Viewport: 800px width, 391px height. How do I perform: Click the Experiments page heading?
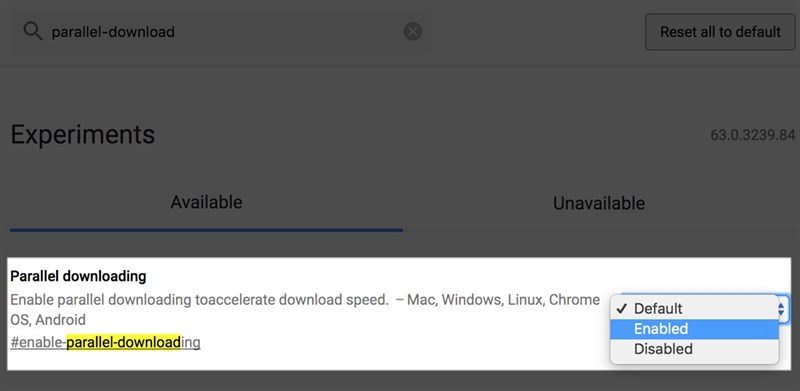click(x=83, y=135)
